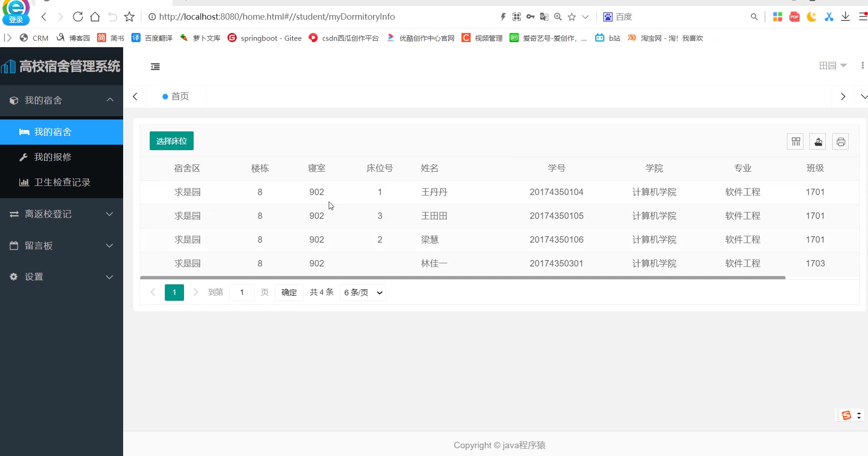868x456 pixels.
Task: Open the QR code grid icon
Action: (x=516, y=17)
